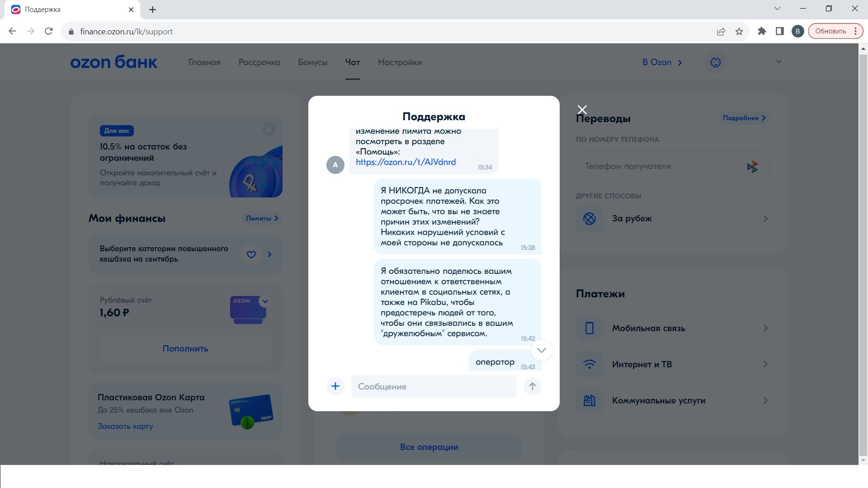Click the Обновить browser update button

tap(830, 31)
